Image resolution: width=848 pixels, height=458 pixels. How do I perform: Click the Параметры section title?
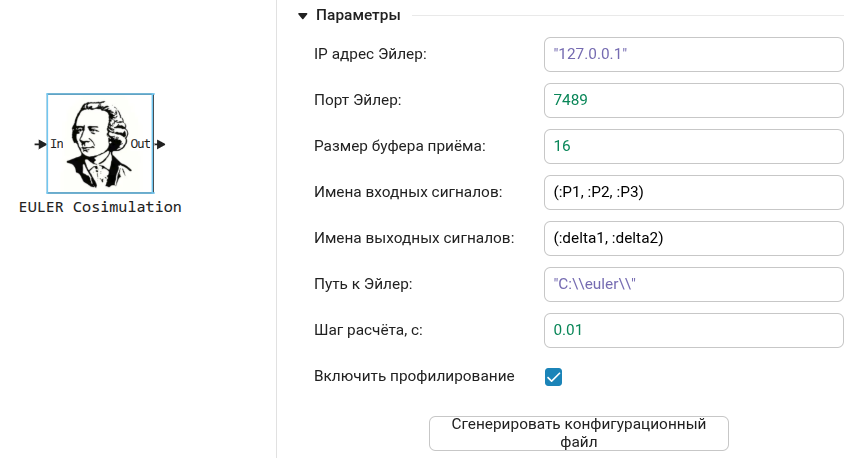358,16
